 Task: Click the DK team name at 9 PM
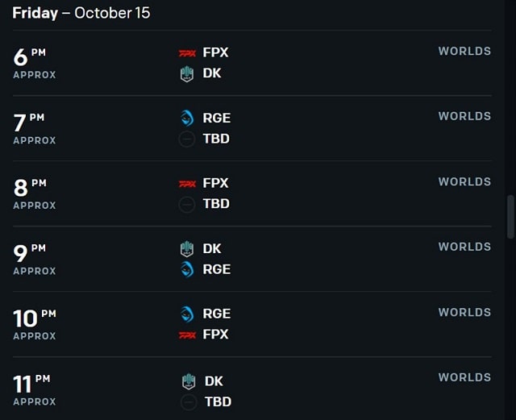point(212,249)
